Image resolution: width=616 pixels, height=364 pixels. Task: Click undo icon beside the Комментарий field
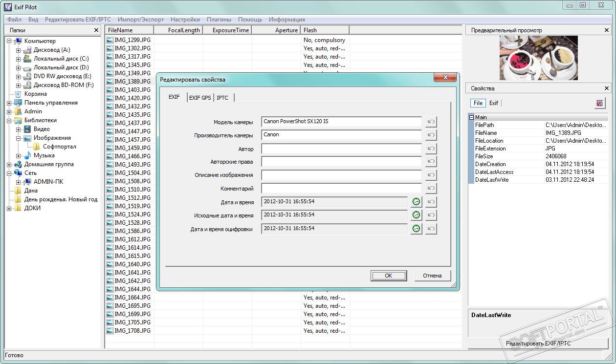[431, 189]
